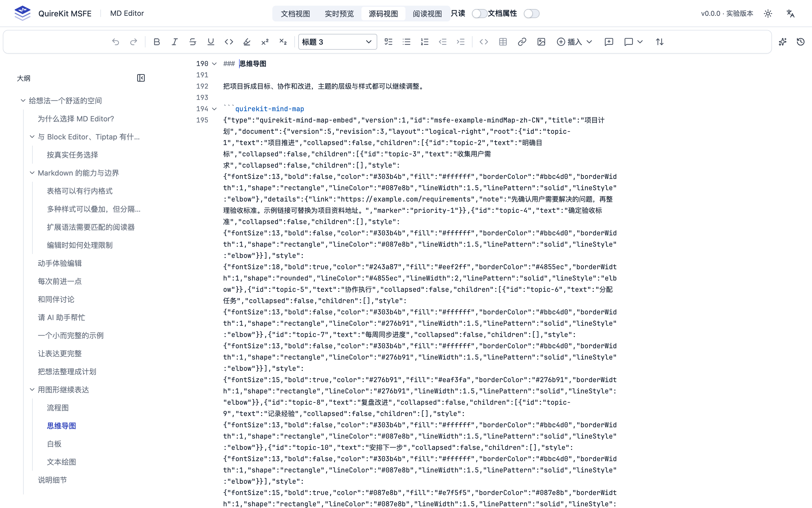
Task: Apply superscript formatting
Action: tap(265, 42)
